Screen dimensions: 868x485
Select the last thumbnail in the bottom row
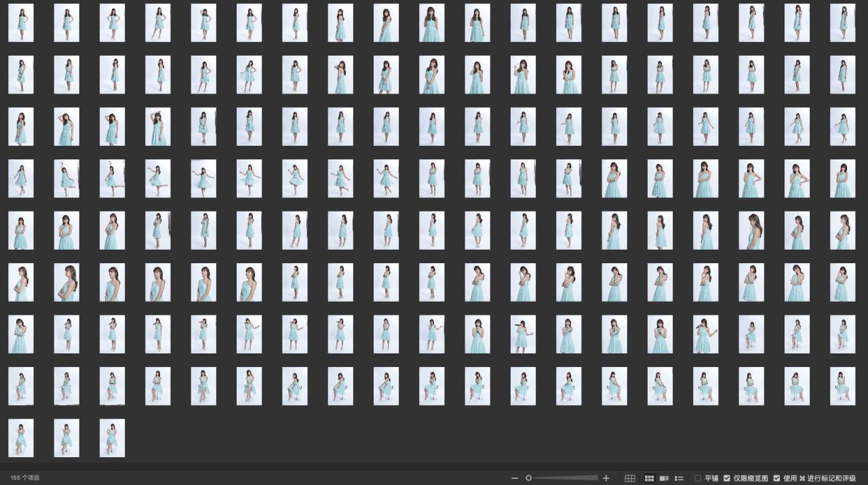[112, 438]
